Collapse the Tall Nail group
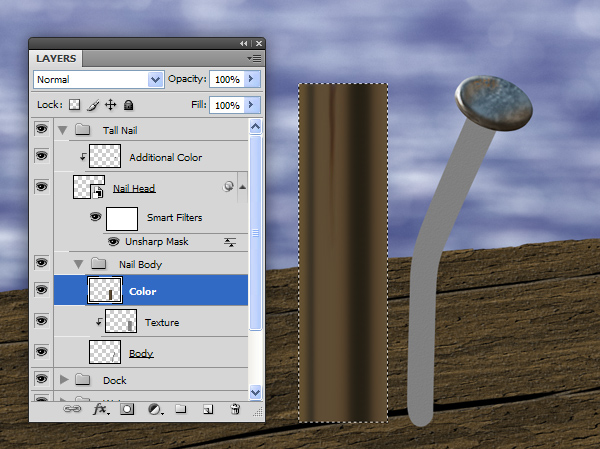The image size is (600, 449). click(62, 130)
